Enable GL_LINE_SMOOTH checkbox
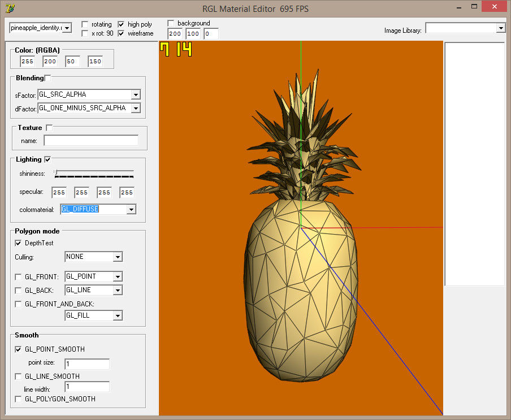The width and height of the screenshot is (511, 420). coord(19,376)
